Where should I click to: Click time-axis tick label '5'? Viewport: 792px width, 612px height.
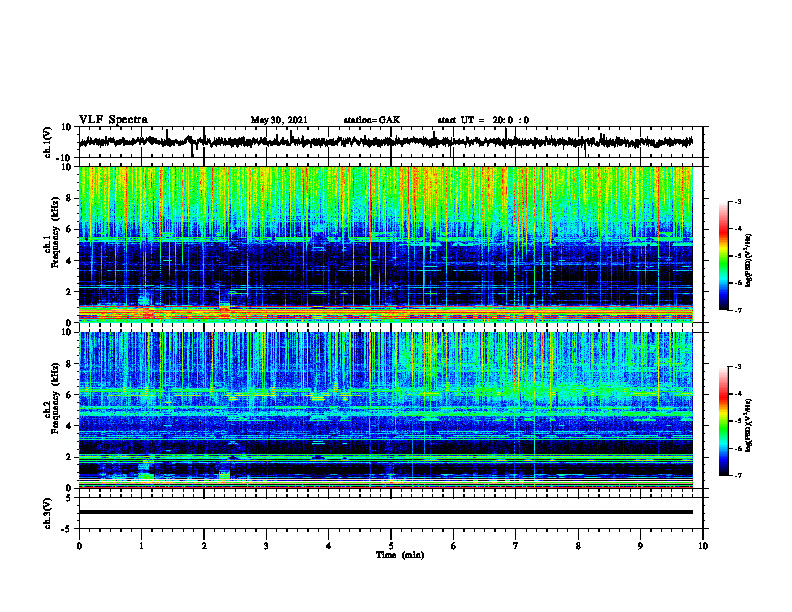391,546
